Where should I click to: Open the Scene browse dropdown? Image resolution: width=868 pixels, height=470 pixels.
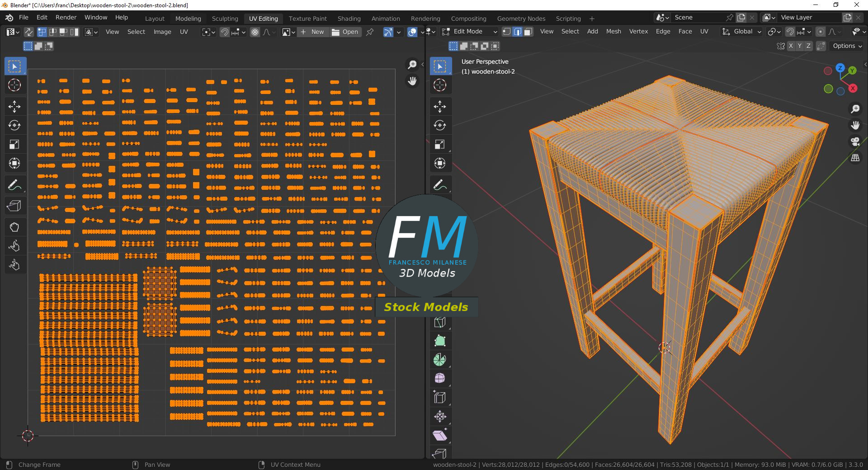663,18
